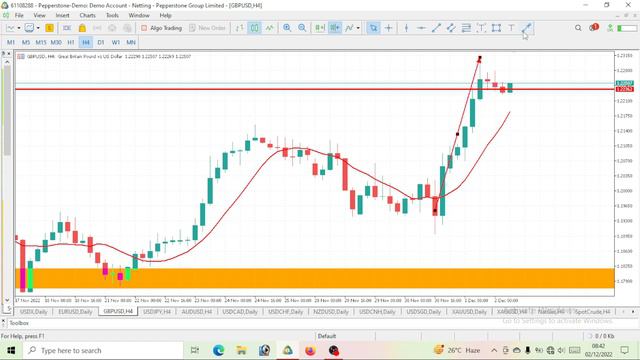Open the profiles/template chart icon

[29, 28]
